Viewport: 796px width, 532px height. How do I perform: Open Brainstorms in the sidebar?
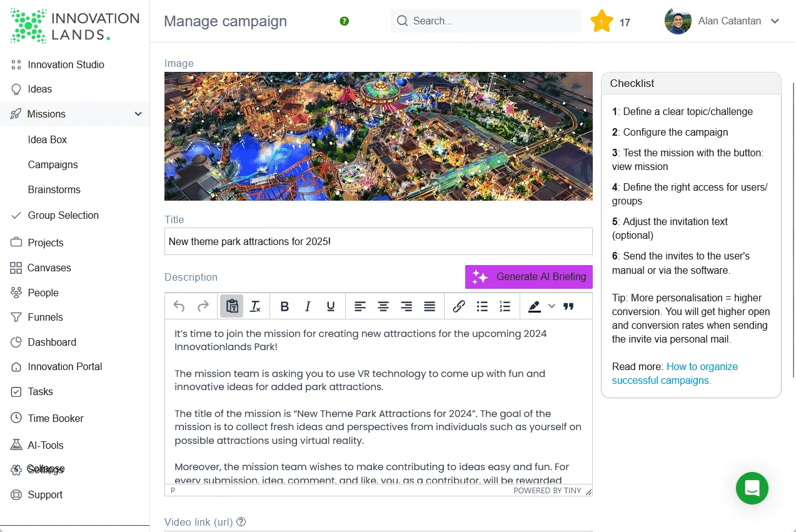(x=54, y=190)
